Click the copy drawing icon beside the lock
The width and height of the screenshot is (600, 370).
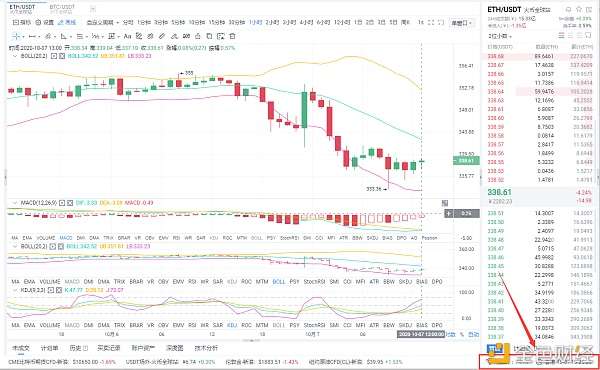pyautogui.click(x=209, y=36)
